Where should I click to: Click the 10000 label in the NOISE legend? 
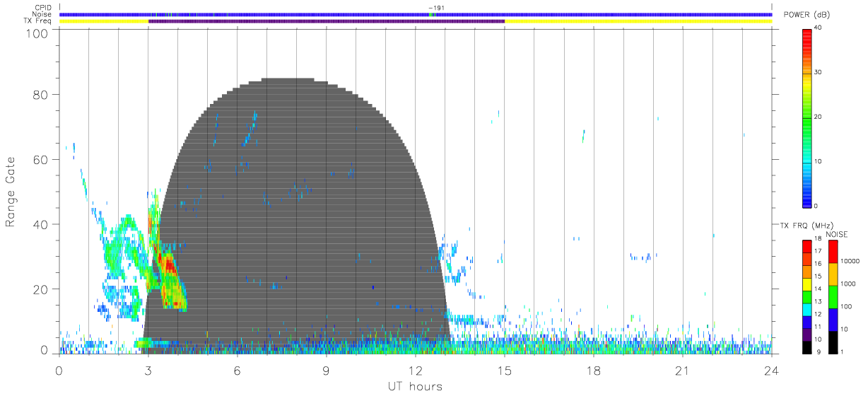(x=850, y=262)
